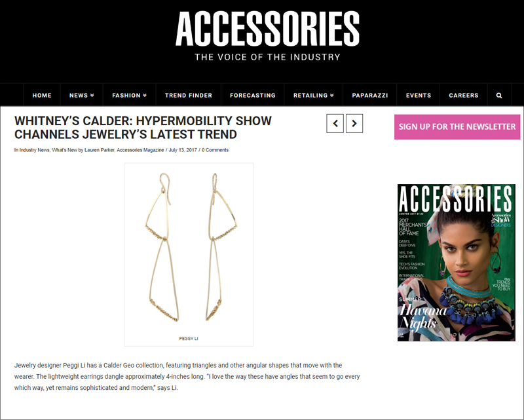Click Sign Up For The Newsletter button
The image size is (524, 420).
pos(457,126)
